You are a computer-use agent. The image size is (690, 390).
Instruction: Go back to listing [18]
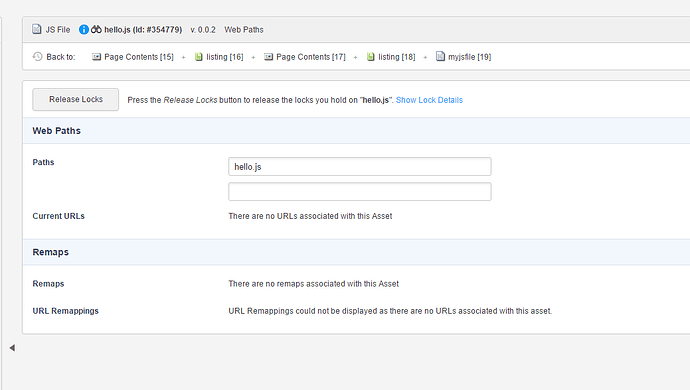[x=397, y=57]
